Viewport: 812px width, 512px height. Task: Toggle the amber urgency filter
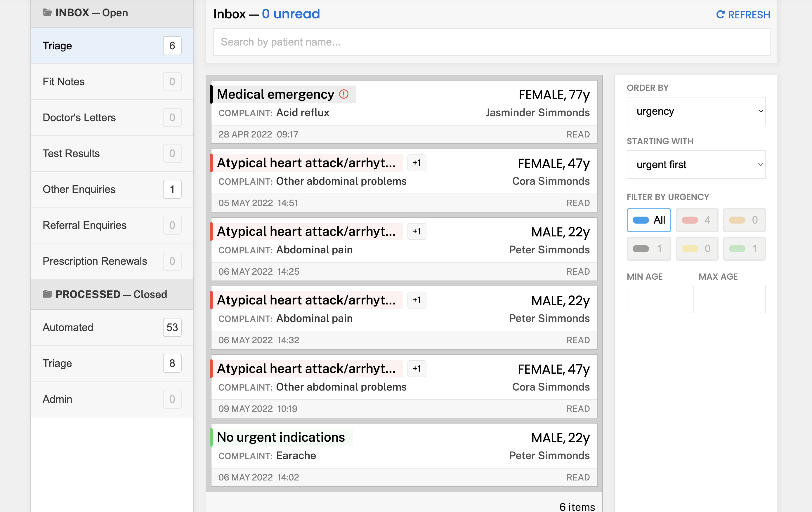point(745,220)
